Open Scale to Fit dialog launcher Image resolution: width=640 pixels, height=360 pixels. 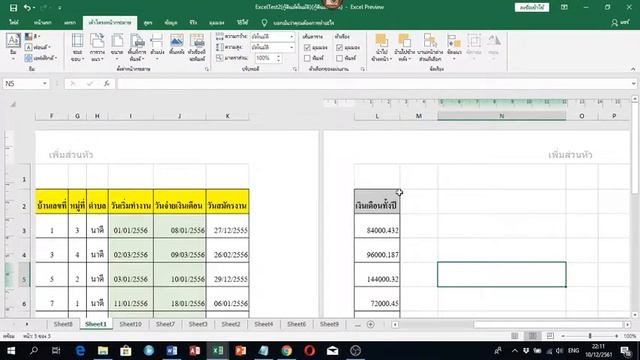[295, 69]
